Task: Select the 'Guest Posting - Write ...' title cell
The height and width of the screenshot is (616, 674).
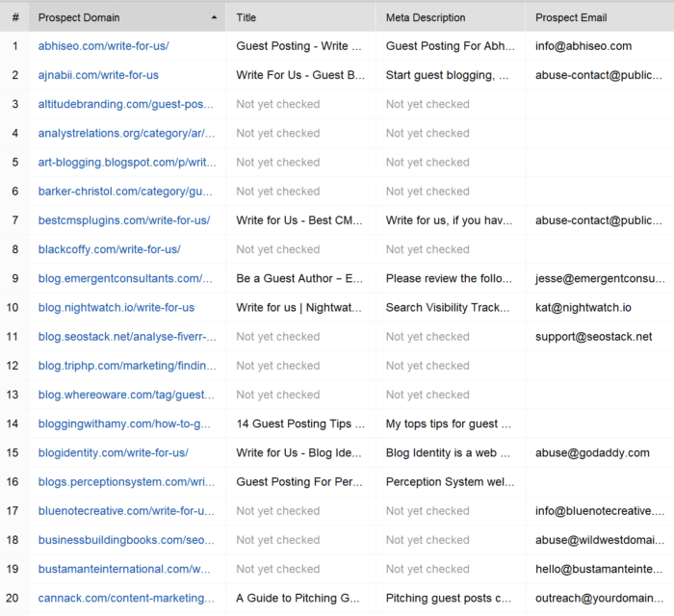Action: point(298,46)
